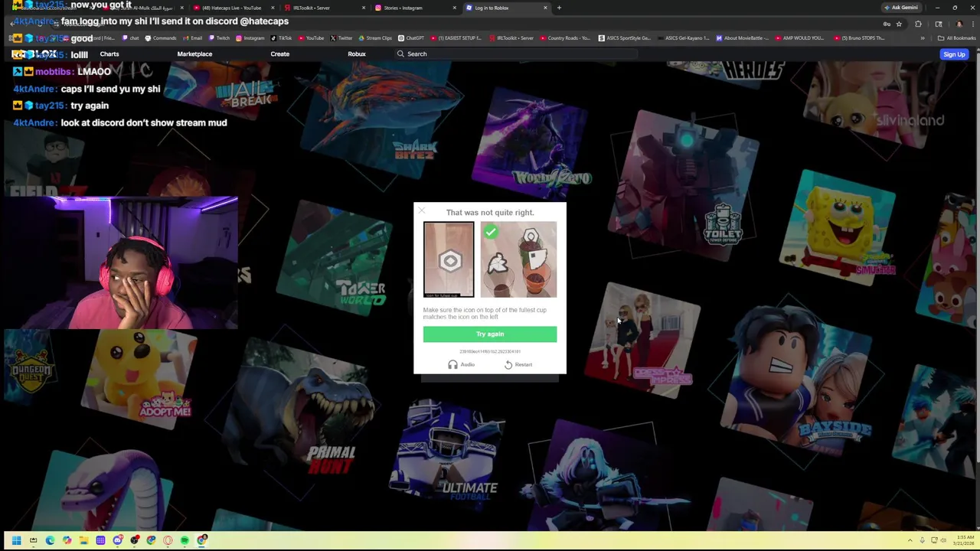Open the ChatGPT bookmark
Image resolution: width=980 pixels, height=551 pixels.
411,37
